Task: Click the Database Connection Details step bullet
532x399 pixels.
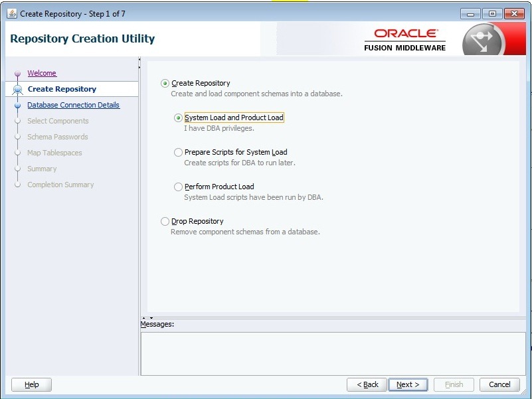Action: [18, 105]
